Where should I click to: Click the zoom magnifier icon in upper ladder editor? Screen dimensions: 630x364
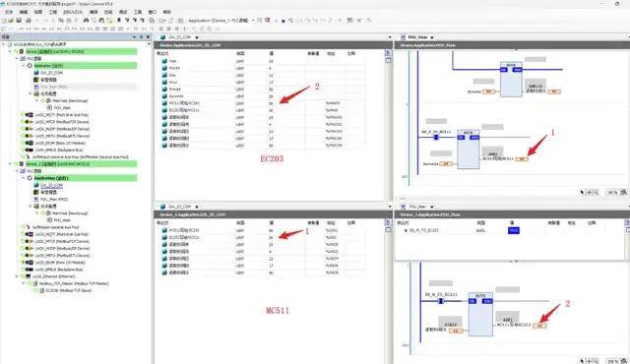click(597, 193)
